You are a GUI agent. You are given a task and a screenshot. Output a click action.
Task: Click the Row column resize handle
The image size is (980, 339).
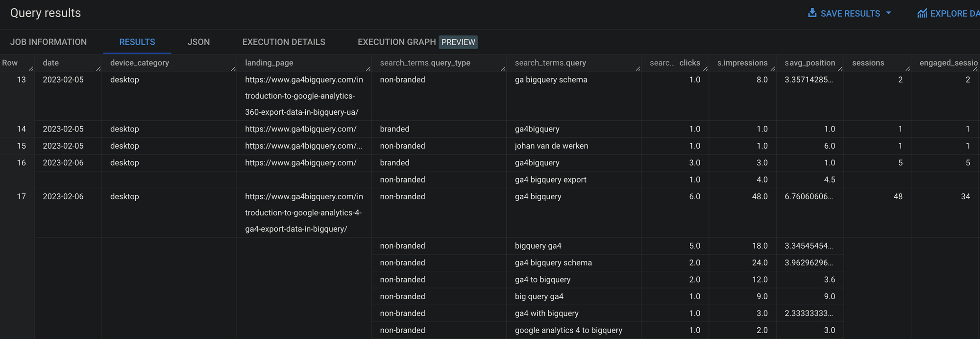pos(31,69)
